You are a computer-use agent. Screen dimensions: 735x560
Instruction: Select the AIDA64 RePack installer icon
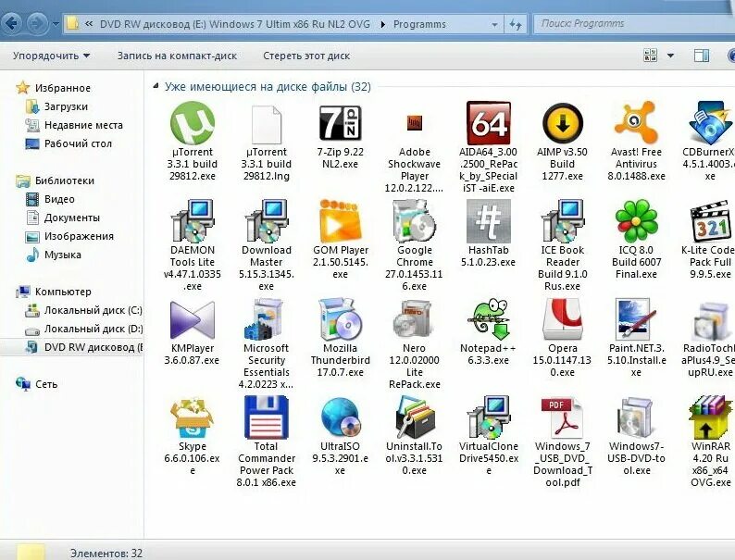point(489,123)
